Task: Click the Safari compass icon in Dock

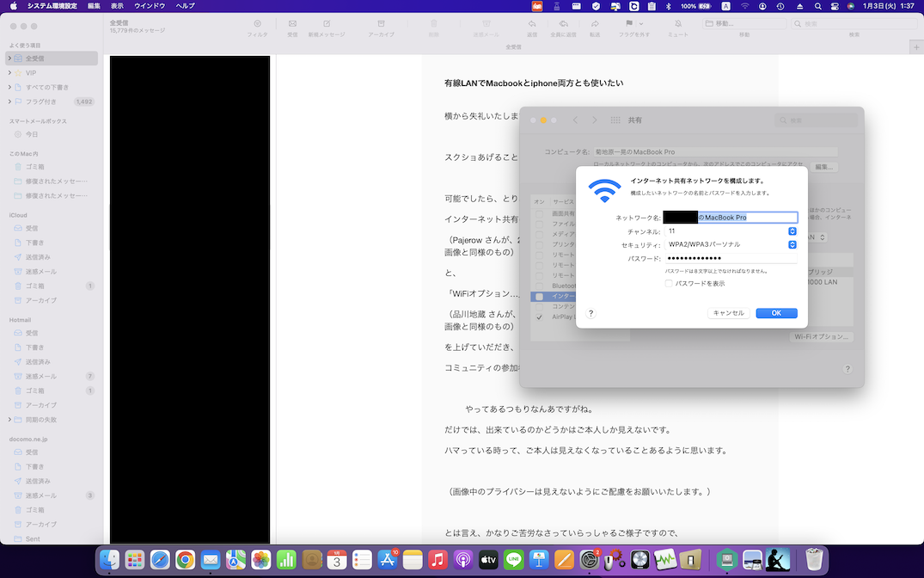Action: (x=160, y=560)
